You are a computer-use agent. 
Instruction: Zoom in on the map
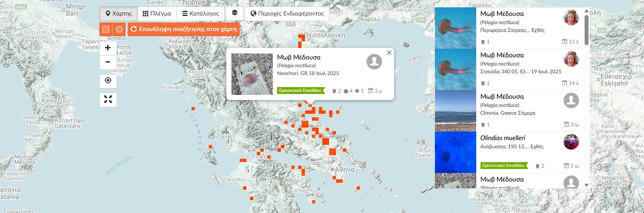pos(108,48)
